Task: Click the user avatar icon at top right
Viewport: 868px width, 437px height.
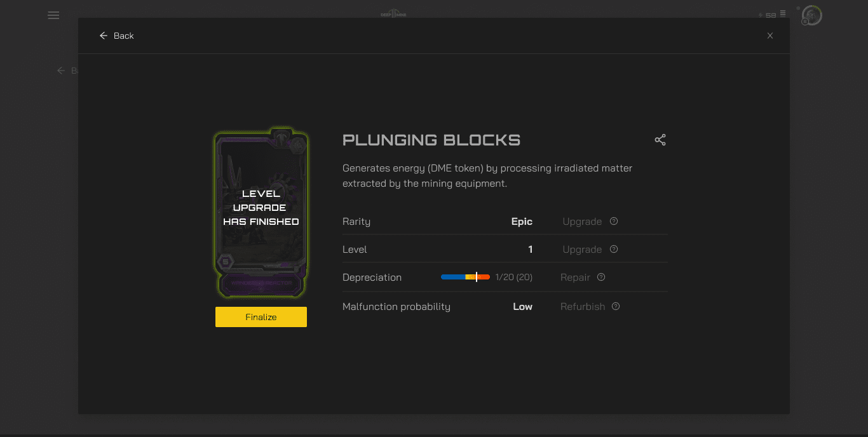Action: [811, 15]
